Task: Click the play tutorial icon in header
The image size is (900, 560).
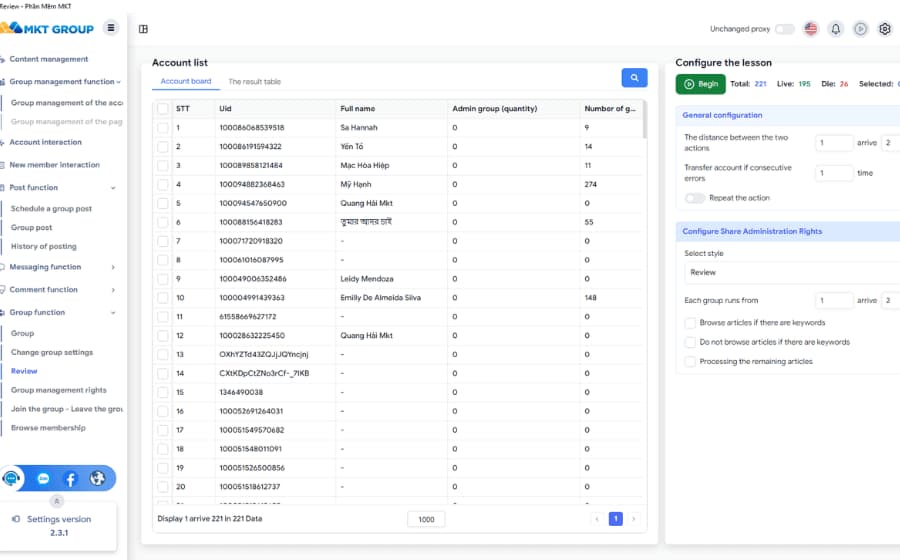Action: pyautogui.click(x=860, y=29)
